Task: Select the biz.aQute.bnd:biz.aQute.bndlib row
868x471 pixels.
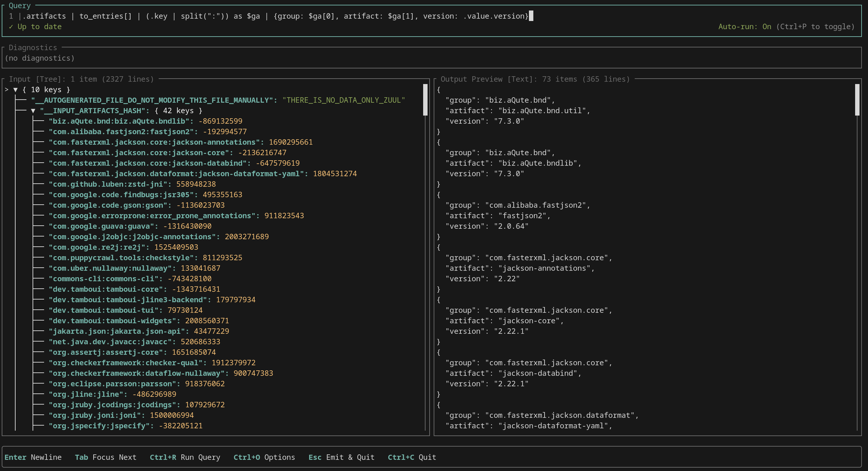Action: click(145, 121)
